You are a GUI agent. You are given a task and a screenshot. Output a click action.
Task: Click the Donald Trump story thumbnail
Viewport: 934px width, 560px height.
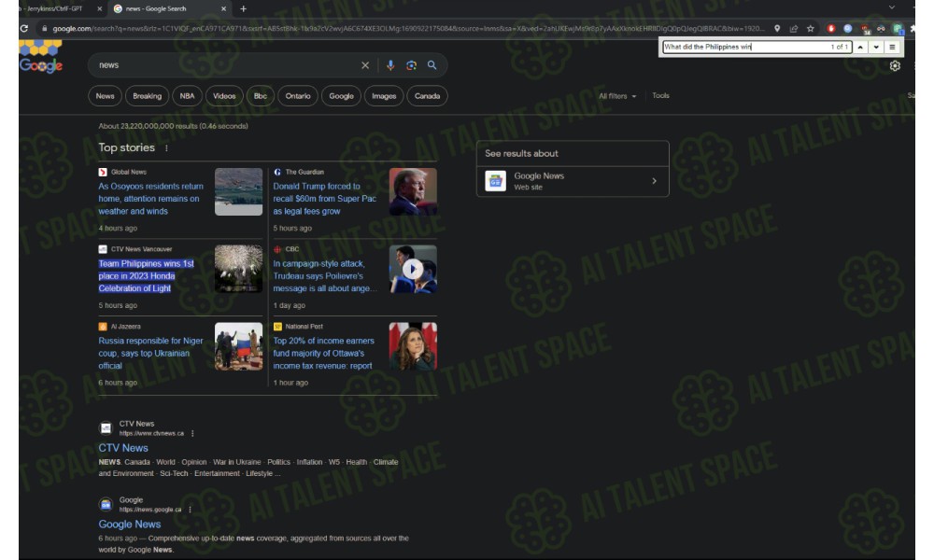(413, 191)
